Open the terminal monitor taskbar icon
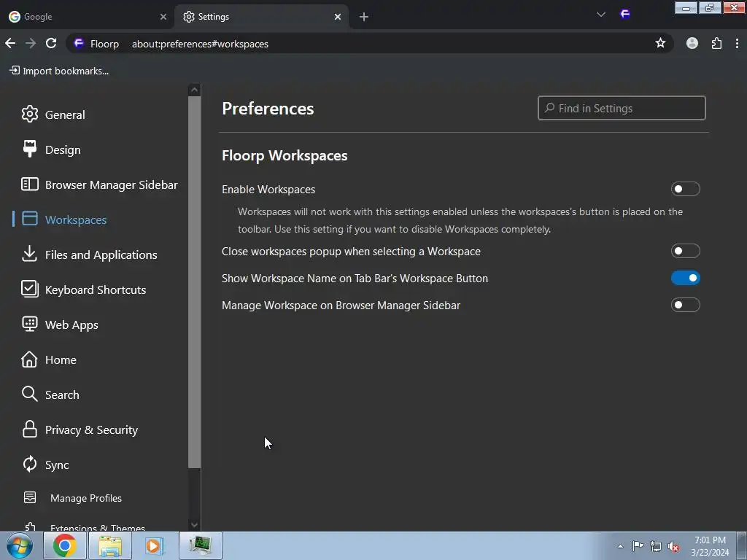Viewport: 747px width, 560px height. tap(201, 545)
